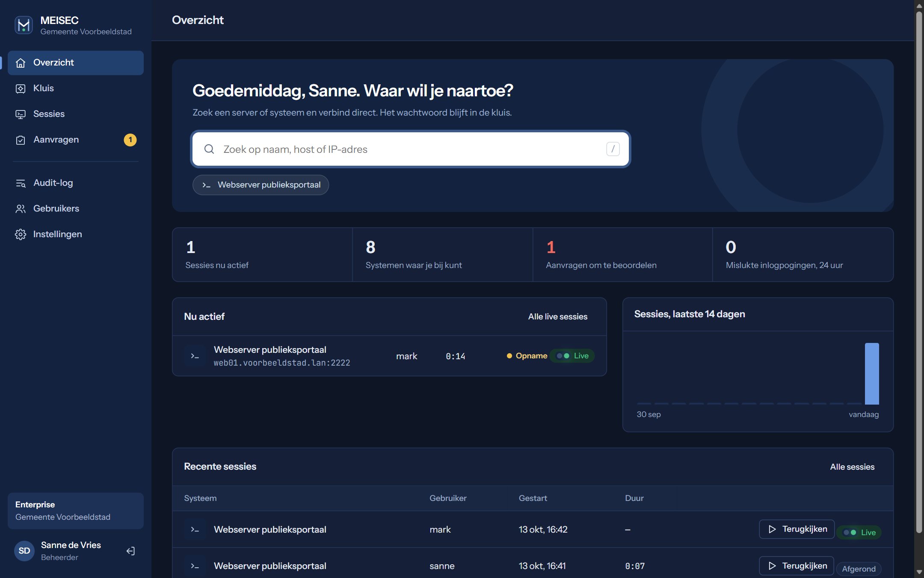Open the Kluis vault icon
The width and height of the screenshot is (924, 578).
click(x=21, y=89)
